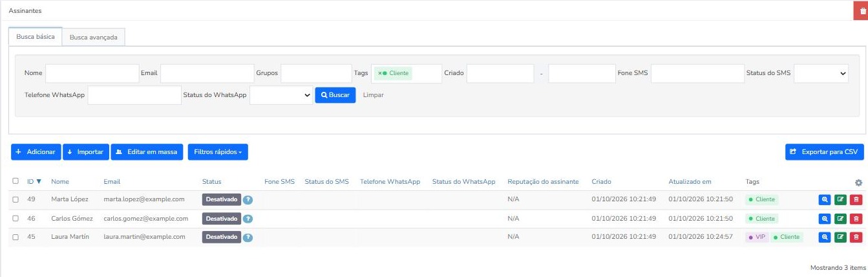Screen dimensions: 868x277
Task: Switch to the Busca avançada tab
Action: click(94, 38)
